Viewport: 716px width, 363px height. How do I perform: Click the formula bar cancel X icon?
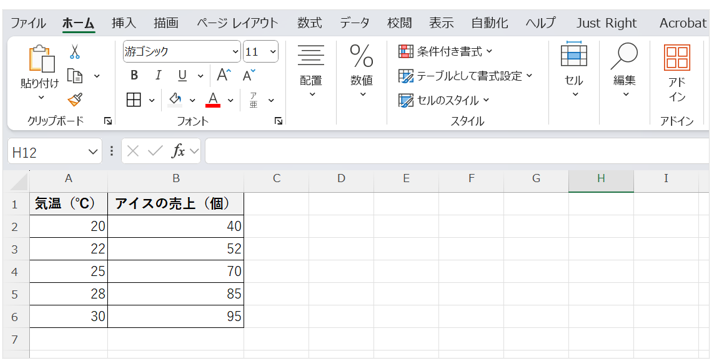(x=133, y=151)
